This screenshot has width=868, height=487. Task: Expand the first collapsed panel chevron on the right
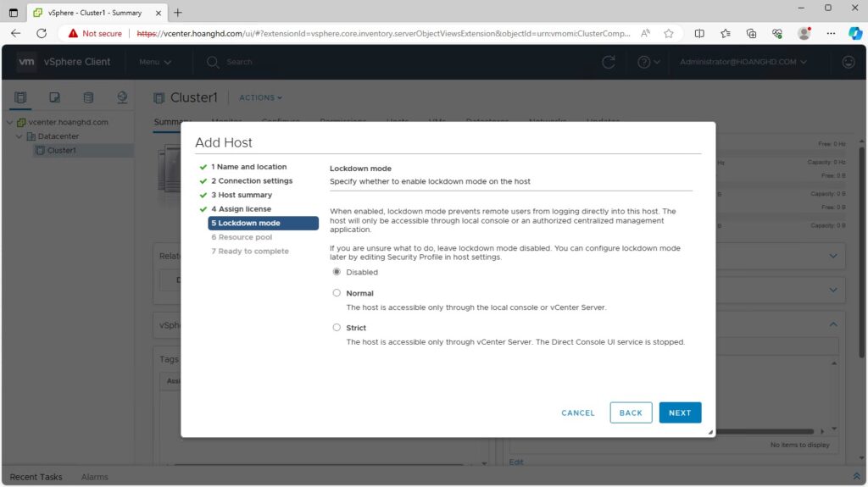[x=833, y=257]
